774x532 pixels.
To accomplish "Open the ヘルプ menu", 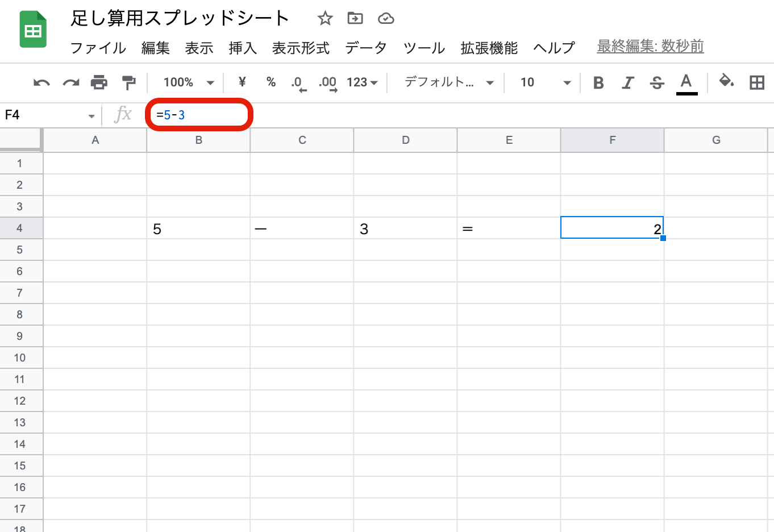I will tap(554, 48).
